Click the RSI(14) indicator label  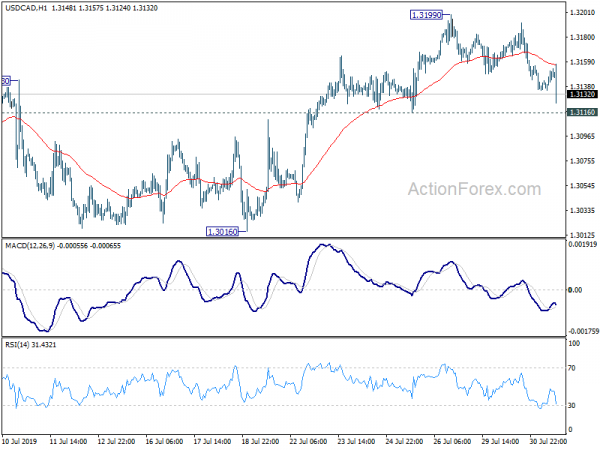17,345
